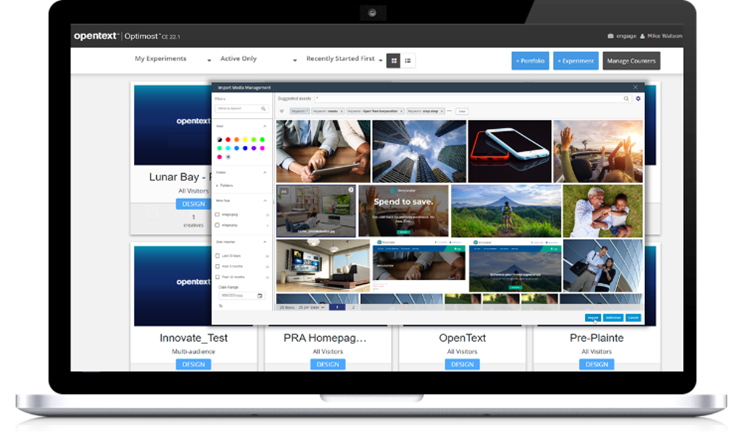Switch to grid view of experiments
The image size is (745, 440).
(x=393, y=61)
